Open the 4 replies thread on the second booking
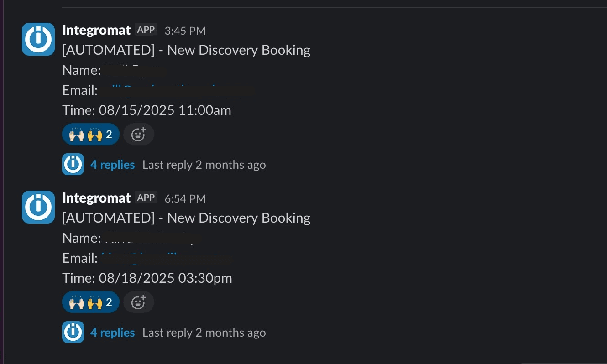The width and height of the screenshot is (607, 364). (112, 333)
